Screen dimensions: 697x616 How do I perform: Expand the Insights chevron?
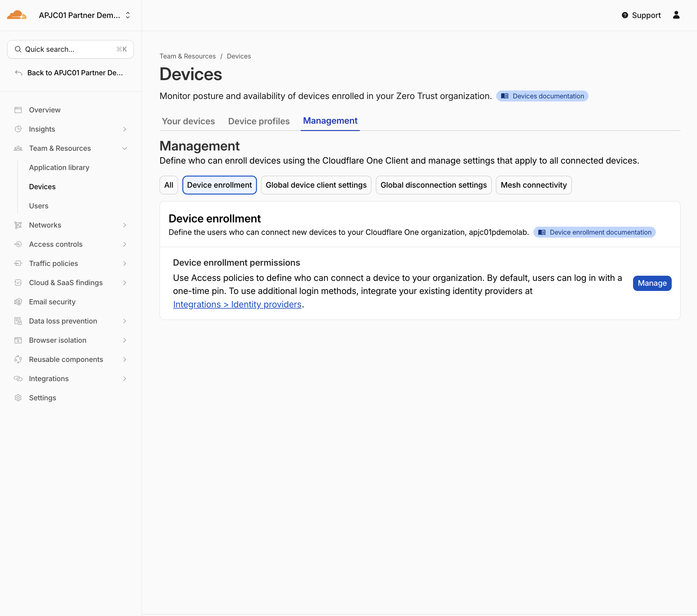(x=125, y=129)
